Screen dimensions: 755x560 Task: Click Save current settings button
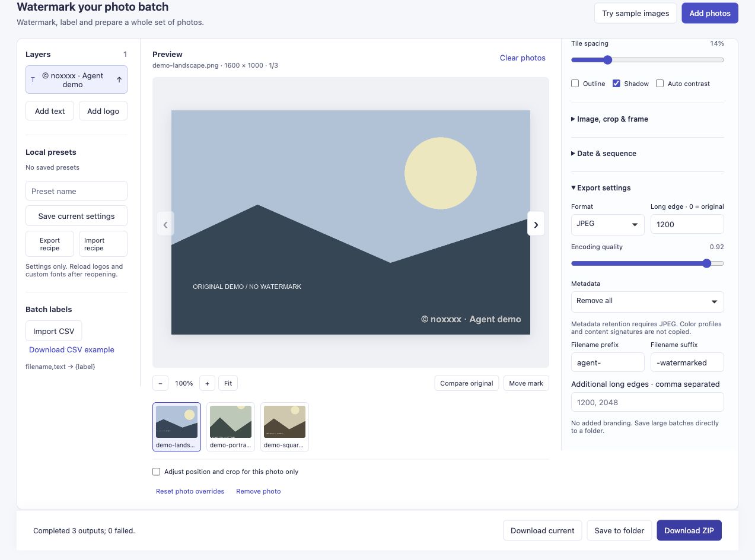coord(77,216)
